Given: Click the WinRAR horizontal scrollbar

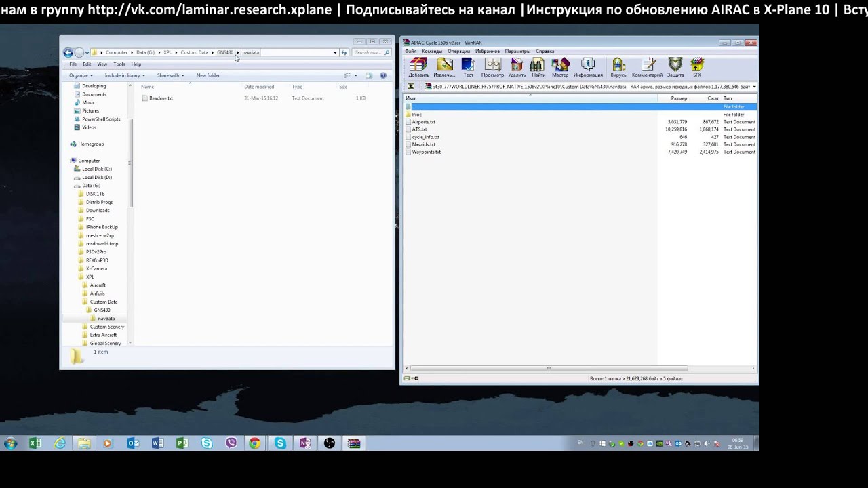Looking at the screenshot, I should [549, 369].
